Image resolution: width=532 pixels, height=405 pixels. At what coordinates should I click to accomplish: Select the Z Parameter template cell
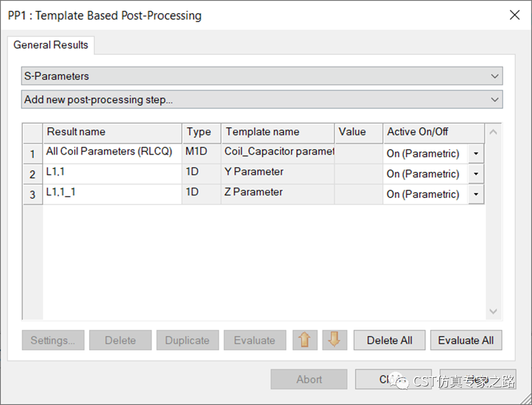click(277, 192)
